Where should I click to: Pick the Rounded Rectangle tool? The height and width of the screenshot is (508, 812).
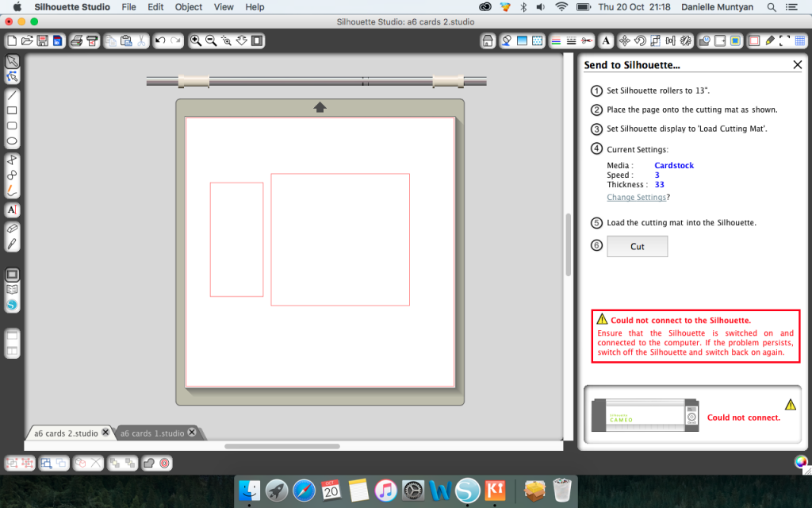coord(12,126)
